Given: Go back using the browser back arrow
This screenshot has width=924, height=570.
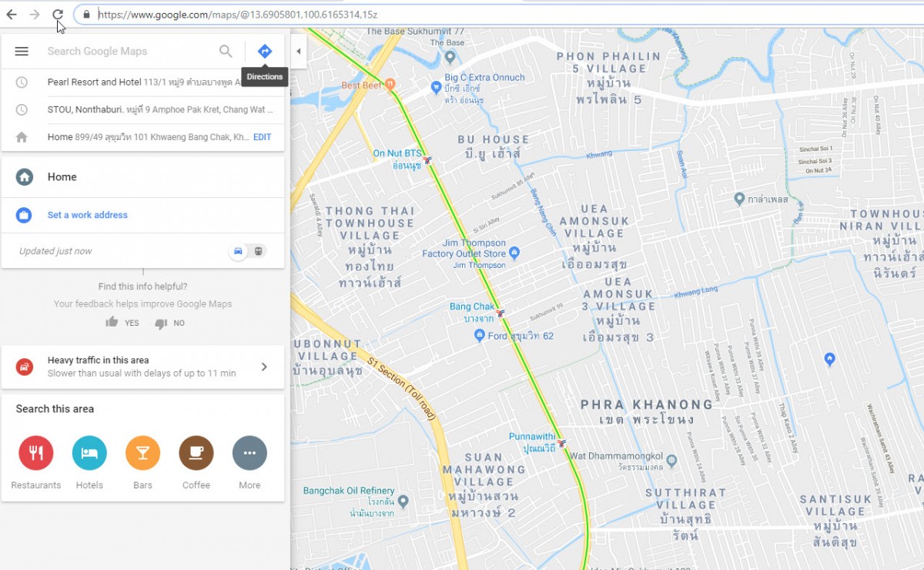Looking at the screenshot, I should [12, 15].
